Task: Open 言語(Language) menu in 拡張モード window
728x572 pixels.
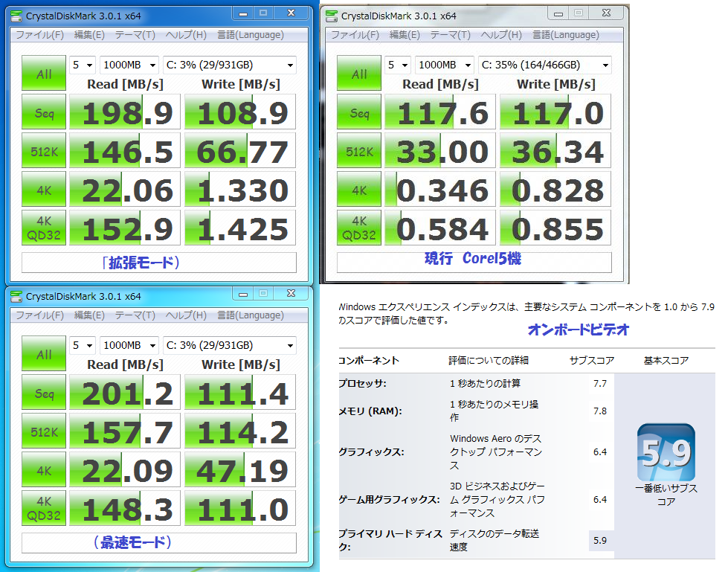Action: click(251, 35)
